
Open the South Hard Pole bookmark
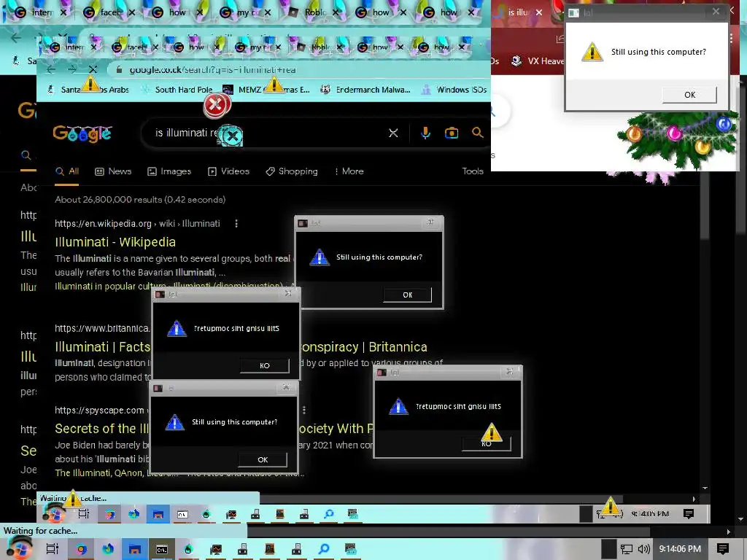177,90
